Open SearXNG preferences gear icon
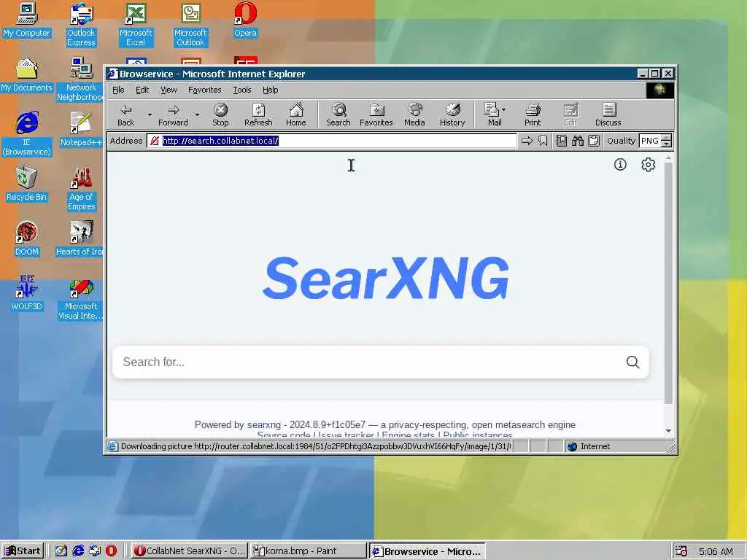 tap(648, 165)
